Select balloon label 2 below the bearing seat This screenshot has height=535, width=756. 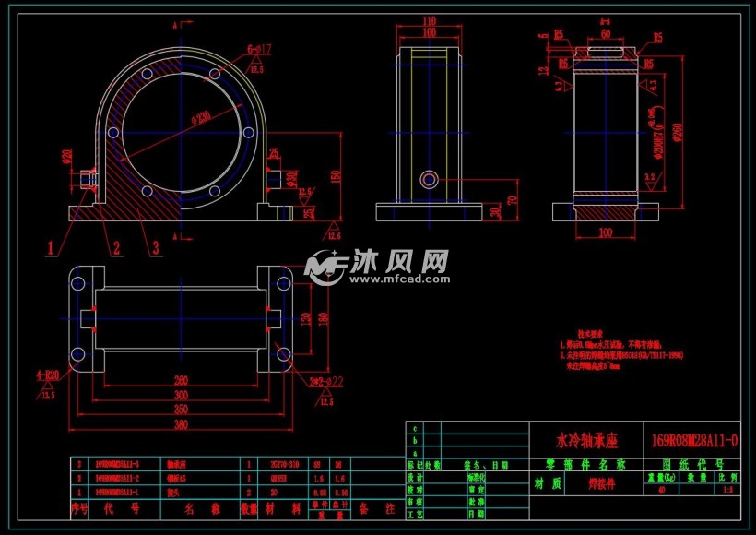(x=117, y=247)
